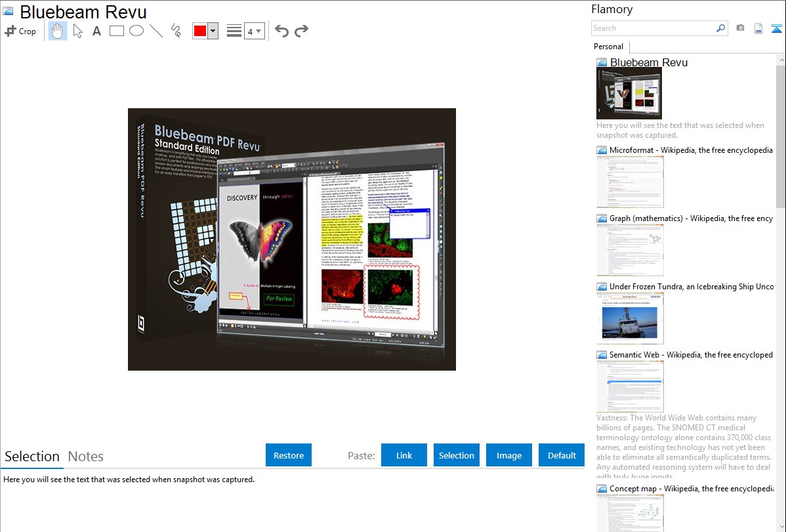Open the Semantic Web snapshot thumbnail
Viewport: 786px width, 532px height.
tap(630, 386)
